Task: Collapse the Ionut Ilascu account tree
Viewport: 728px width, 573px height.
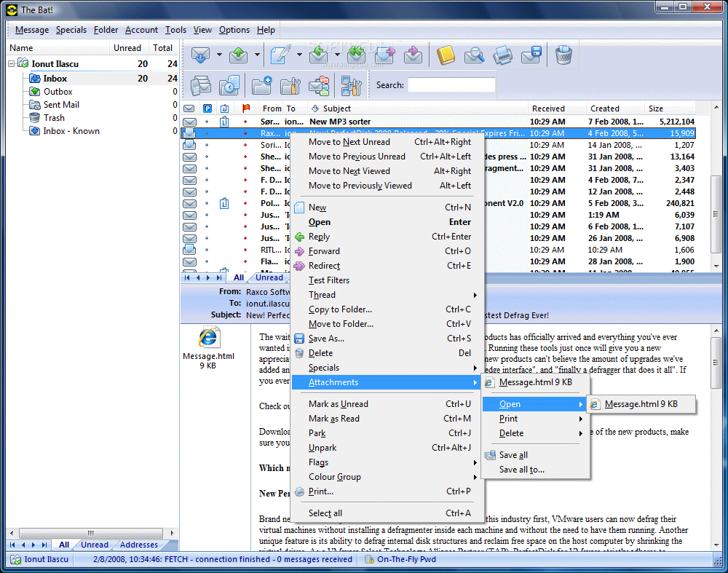Action: pyautogui.click(x=12, y=64)
